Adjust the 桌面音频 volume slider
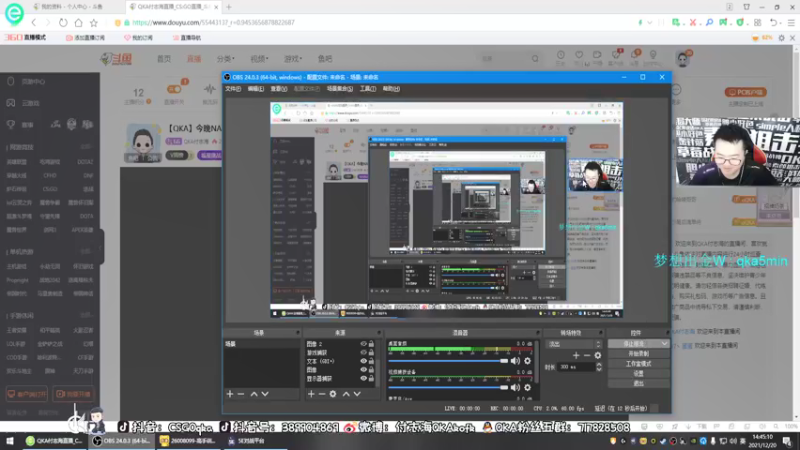800x450 pixels. click(448, 361)
